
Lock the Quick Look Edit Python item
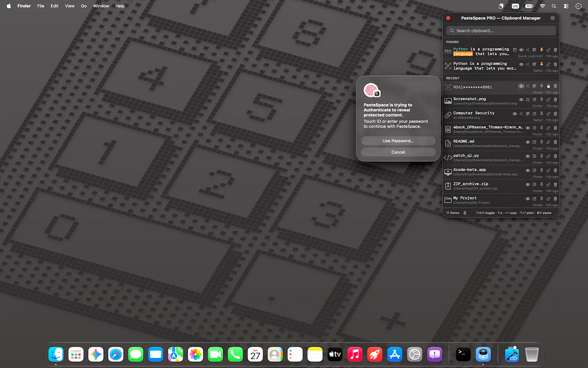click(548, 50)
